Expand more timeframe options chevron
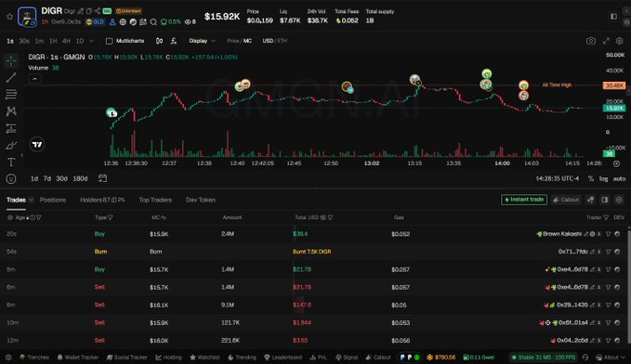631x364 pixels. pyautogui.click(x=92, y=41)
